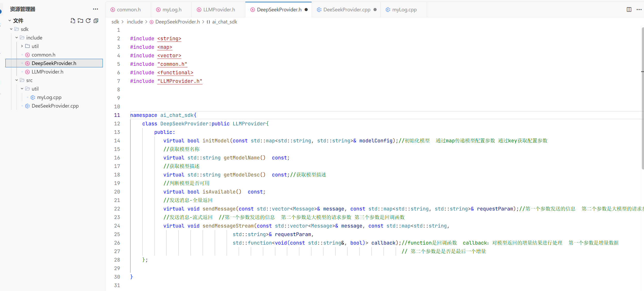Split the editor to the right
Image resolution: width=644 pixels, height=291 pixels.
[629, 10]
